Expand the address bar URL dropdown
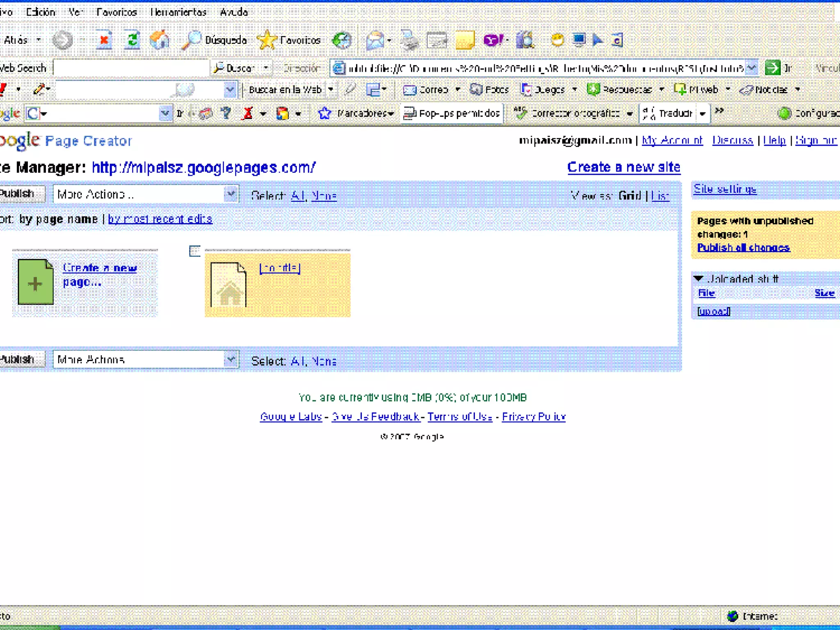 click(751, 68)
